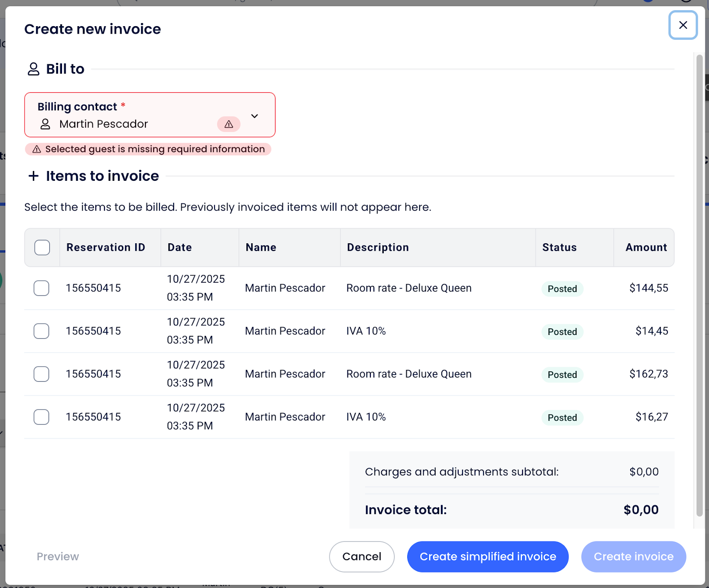Toggle the select-all checkbox in table header
This screenshot has height=588, width=709.
[x=42, y=247]
